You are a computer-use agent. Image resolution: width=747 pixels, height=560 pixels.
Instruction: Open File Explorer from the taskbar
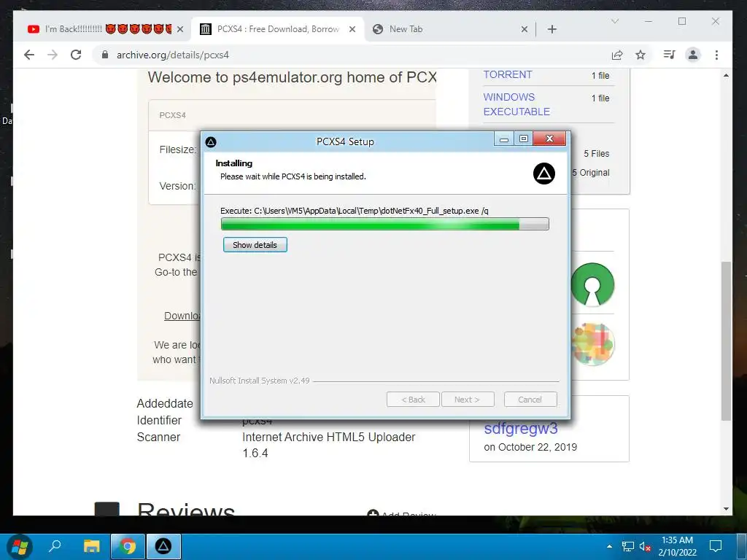click(91, 546)
